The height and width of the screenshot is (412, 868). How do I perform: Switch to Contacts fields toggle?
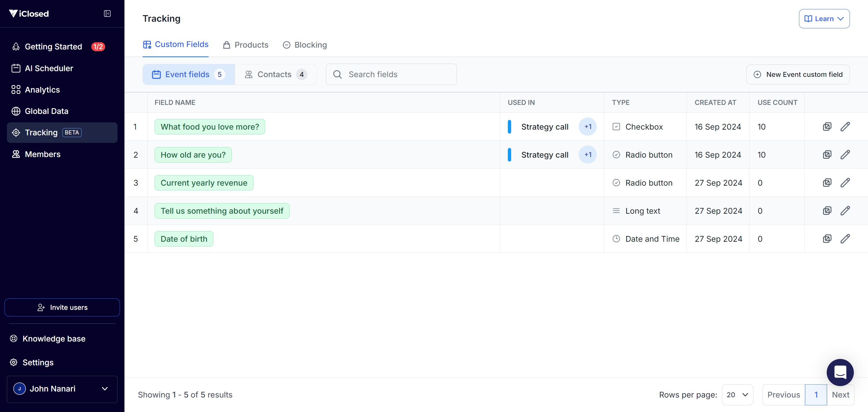275,74
